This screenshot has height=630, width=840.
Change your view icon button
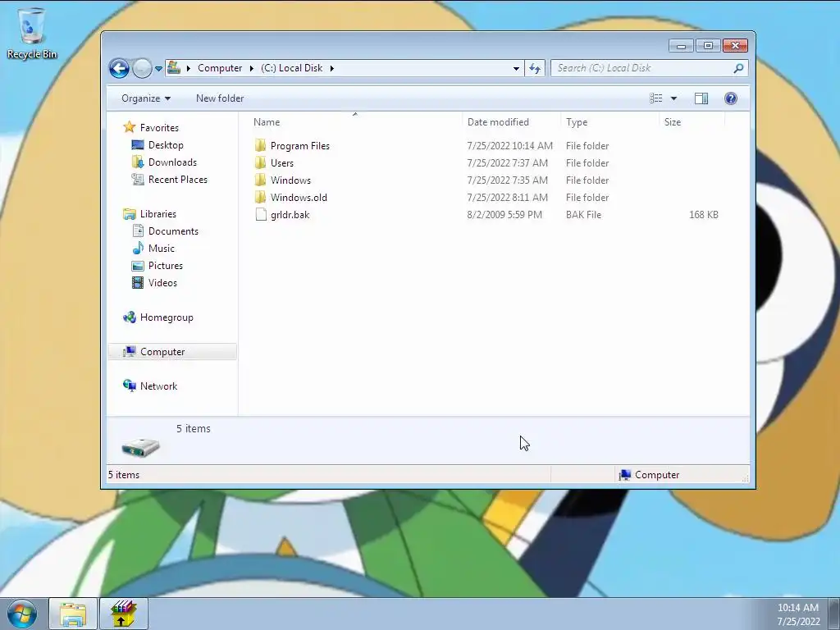[x=655, y=98]
